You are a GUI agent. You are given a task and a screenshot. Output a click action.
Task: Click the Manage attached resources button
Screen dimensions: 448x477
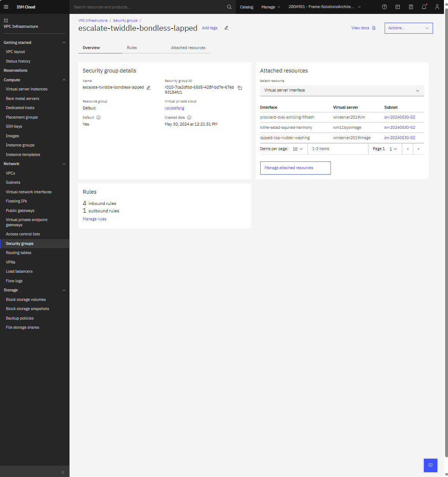(295, 168)
